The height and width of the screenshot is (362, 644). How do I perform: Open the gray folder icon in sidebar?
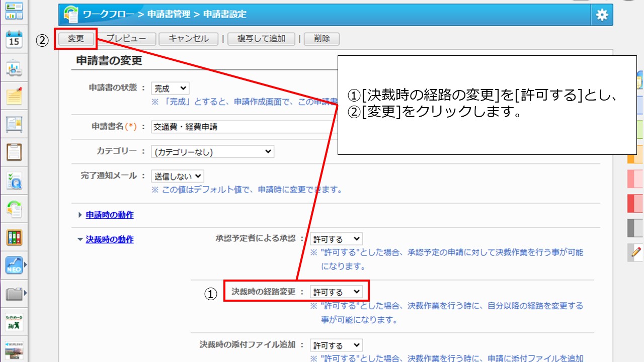click(14, 294)
